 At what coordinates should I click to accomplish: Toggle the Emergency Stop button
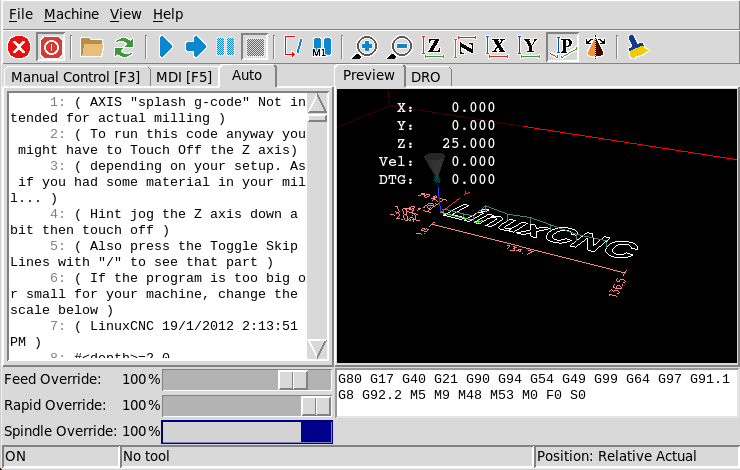point(19,47)
